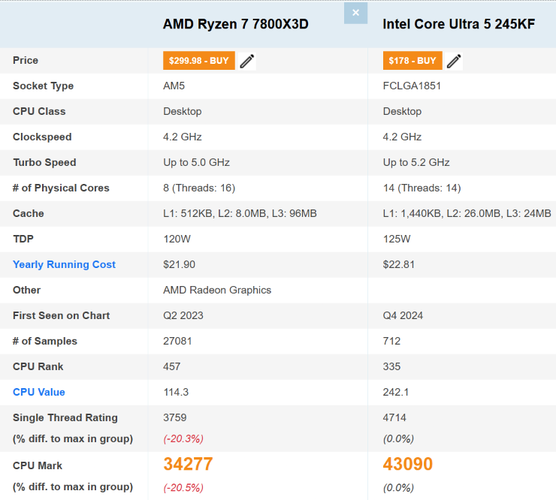Click 712 samples count

click(392, 341)
